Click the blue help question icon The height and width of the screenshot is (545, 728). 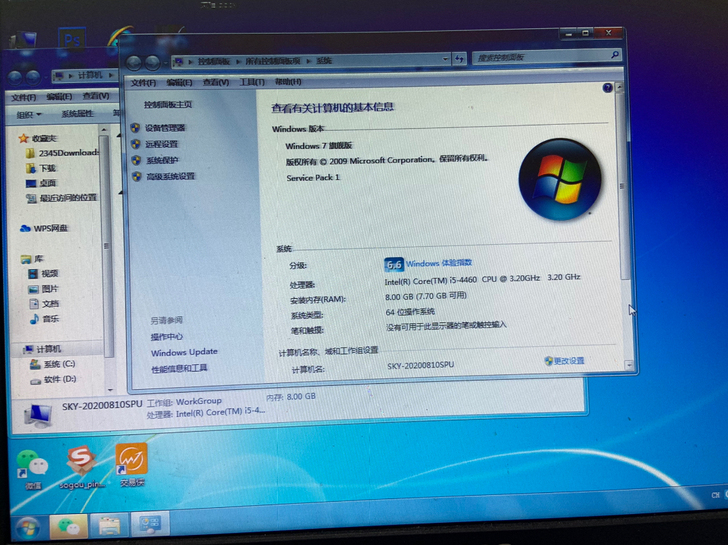(x=607, y=88)
